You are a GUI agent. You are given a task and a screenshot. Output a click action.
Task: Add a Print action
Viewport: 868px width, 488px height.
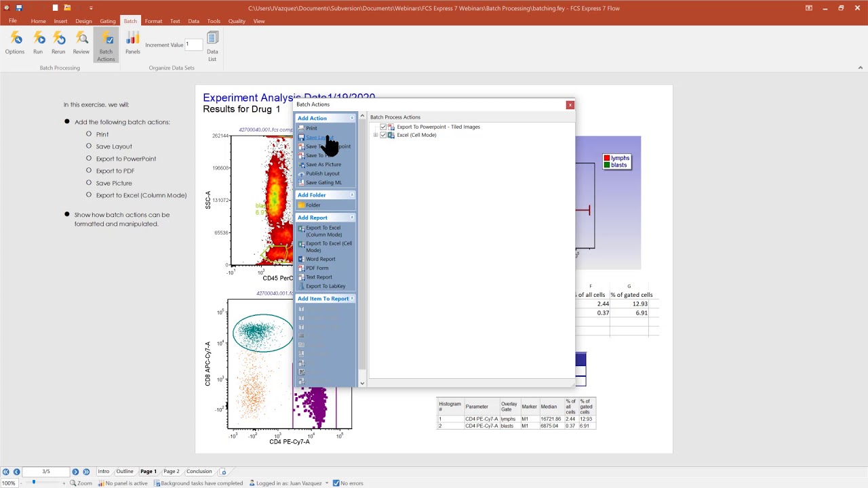pyautogui.click(x=311, y=128)
